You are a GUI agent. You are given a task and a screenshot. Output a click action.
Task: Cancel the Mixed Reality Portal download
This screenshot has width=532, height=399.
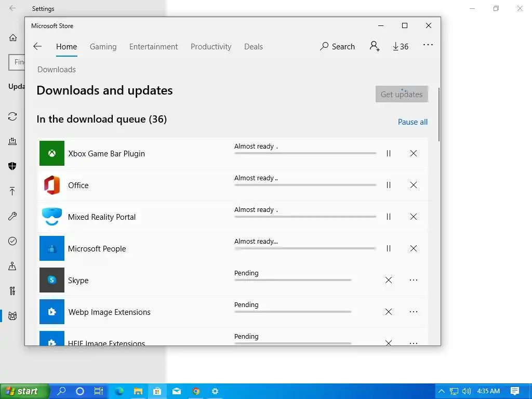pos(413,217)
